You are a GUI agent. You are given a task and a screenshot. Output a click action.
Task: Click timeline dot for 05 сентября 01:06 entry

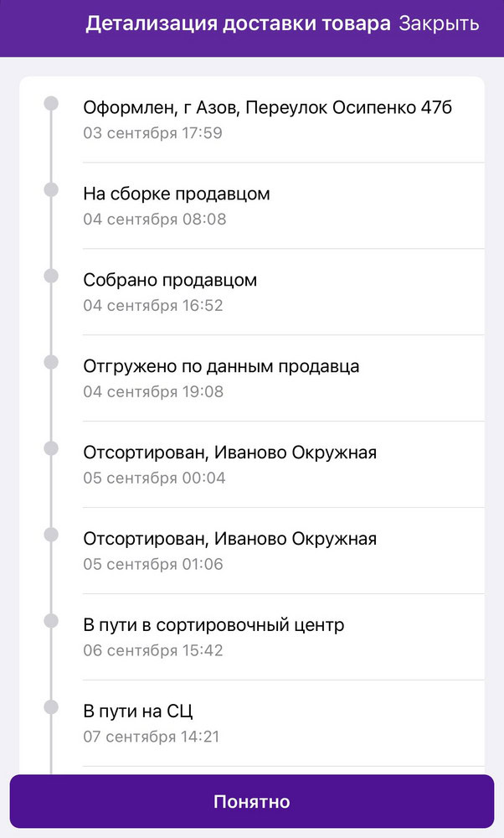click(x=51, y=535)
